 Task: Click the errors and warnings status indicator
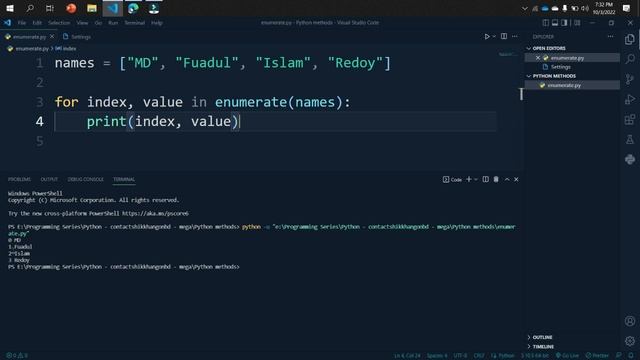17,356
